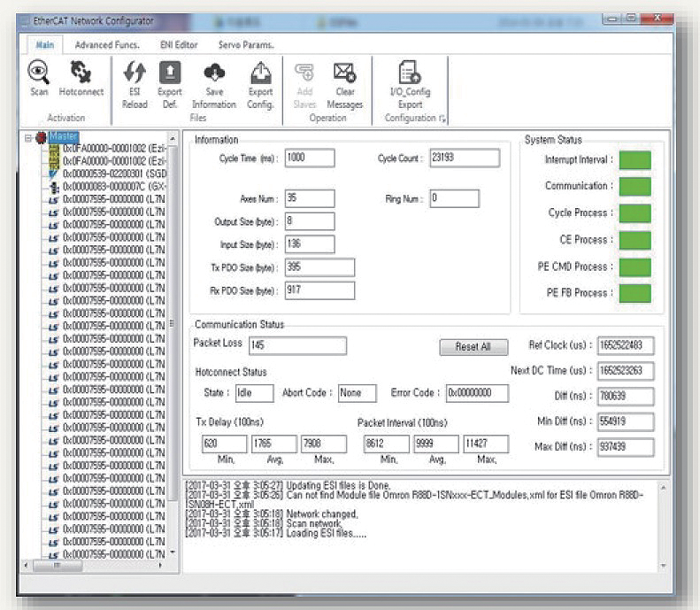Click tree panel scroll up arrow

[173, 137]
